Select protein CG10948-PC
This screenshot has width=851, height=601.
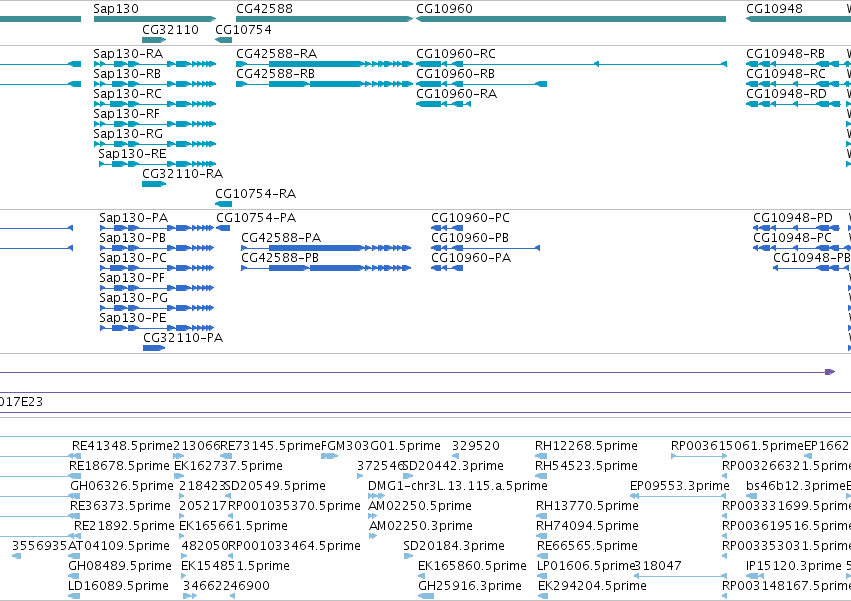pos(792,238)
